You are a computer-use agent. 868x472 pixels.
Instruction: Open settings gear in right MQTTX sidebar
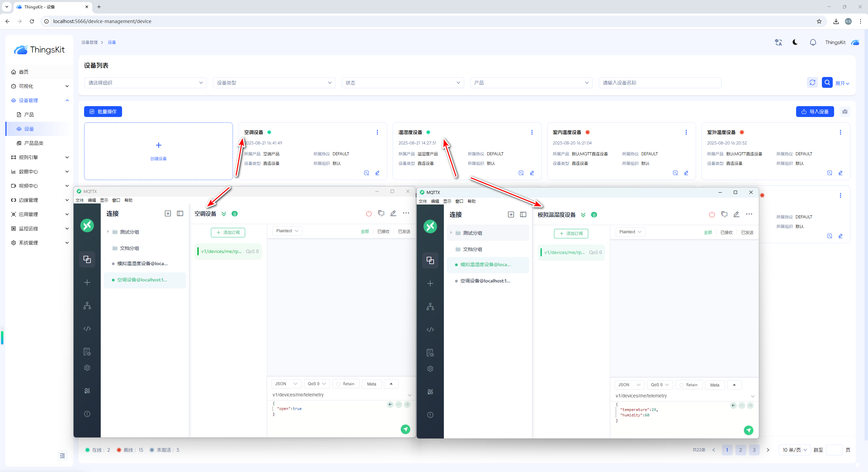pos(430,369)
